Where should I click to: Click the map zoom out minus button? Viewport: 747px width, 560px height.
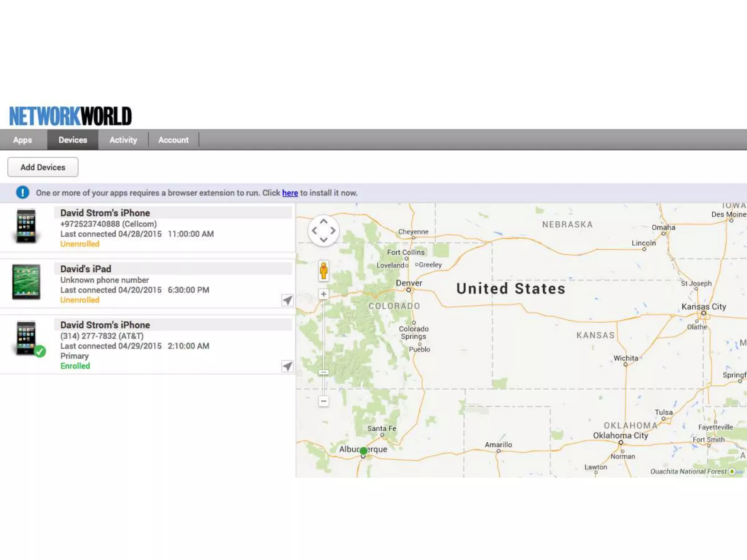[x=323, y=401]
